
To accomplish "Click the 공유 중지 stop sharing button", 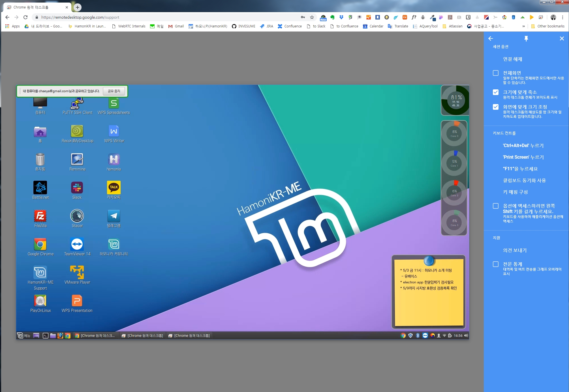I will pyautogui.click(x=114, y=91).
